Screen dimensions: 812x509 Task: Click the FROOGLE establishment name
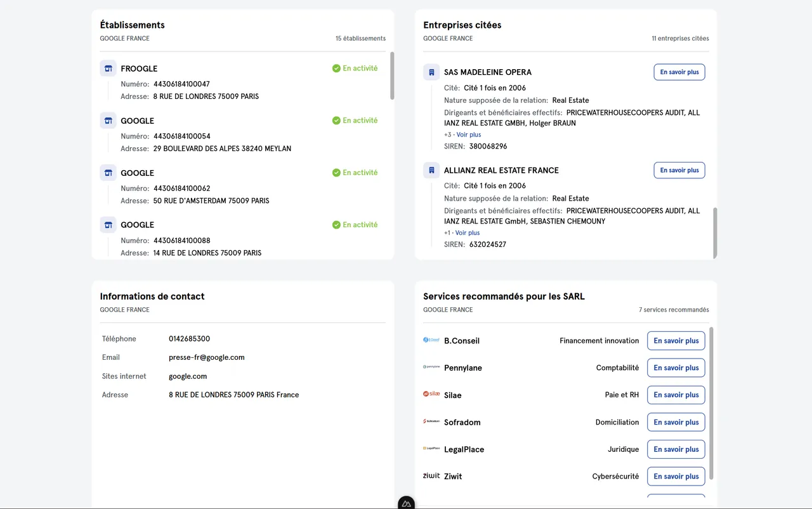pos(139,69)
